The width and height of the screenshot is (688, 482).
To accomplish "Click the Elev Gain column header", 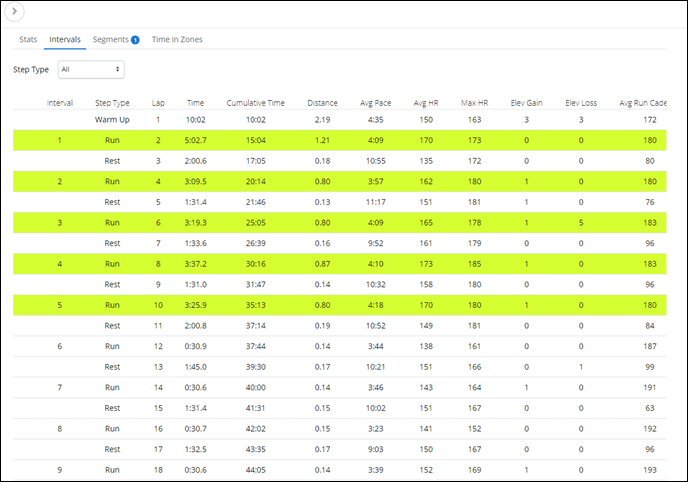I will (x=527, y=103).
